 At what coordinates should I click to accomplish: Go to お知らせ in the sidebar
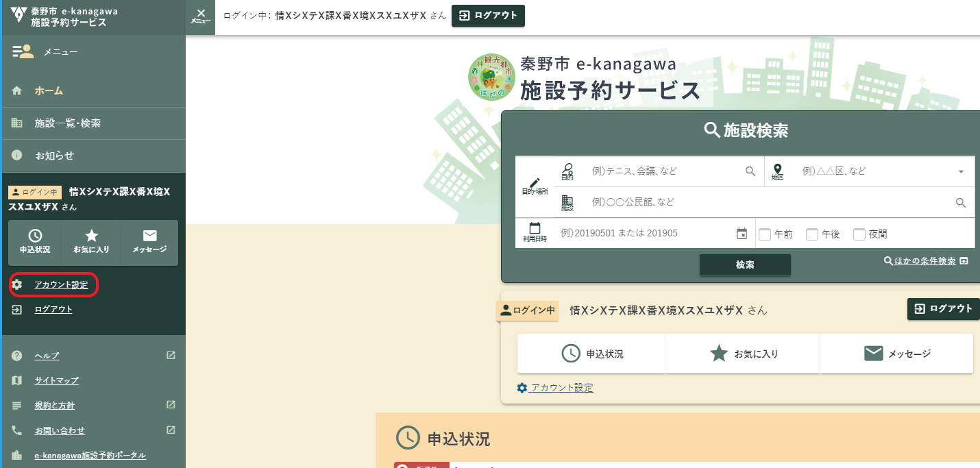tap(54, 156)
